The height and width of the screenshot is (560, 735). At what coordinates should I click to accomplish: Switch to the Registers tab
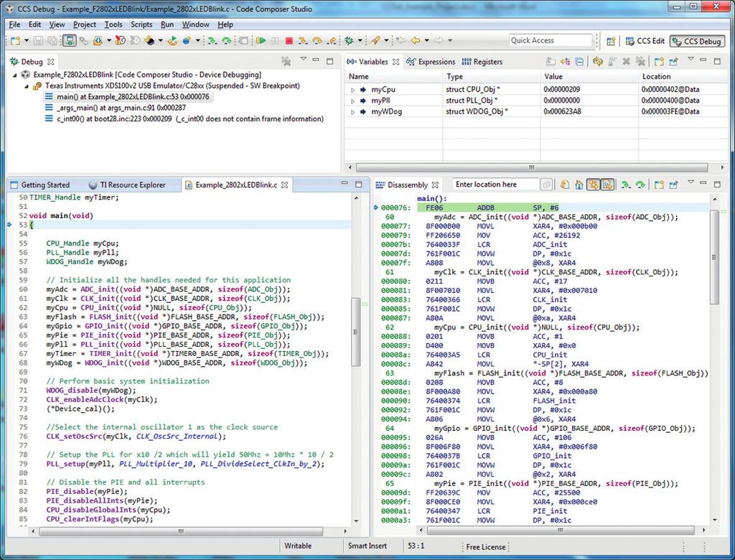(x=482, y=62)
